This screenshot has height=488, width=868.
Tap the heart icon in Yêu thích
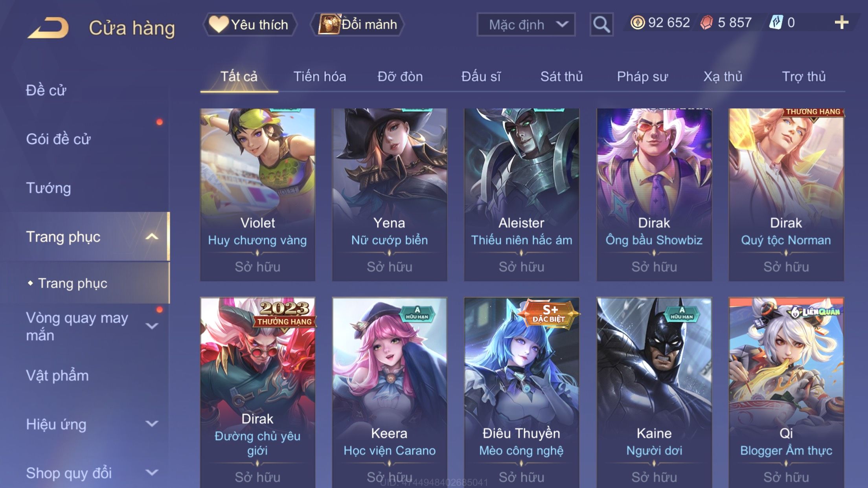(x=218, y=24)
